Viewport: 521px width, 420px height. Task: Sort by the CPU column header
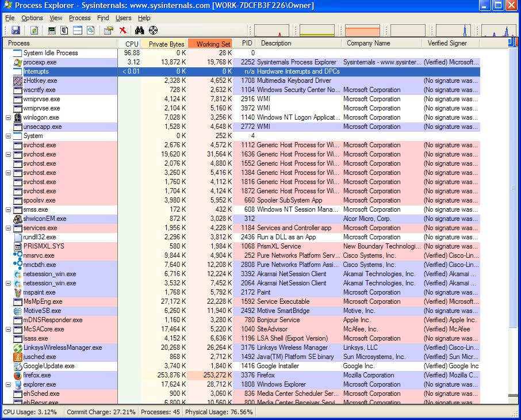[x=129, y=43]
